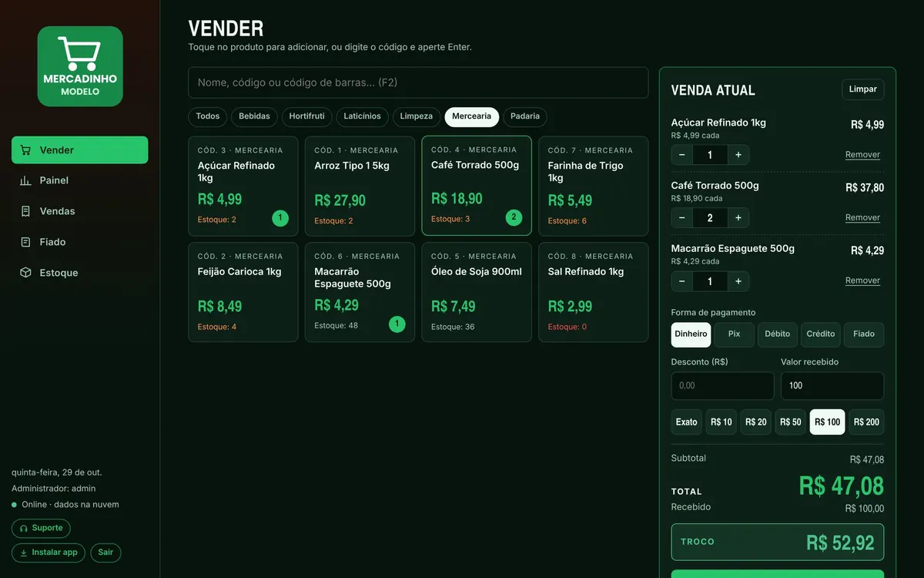This screenshot has width=924, height=578.
Task: Open Vender via its cart icon
Action: [26, 150]
